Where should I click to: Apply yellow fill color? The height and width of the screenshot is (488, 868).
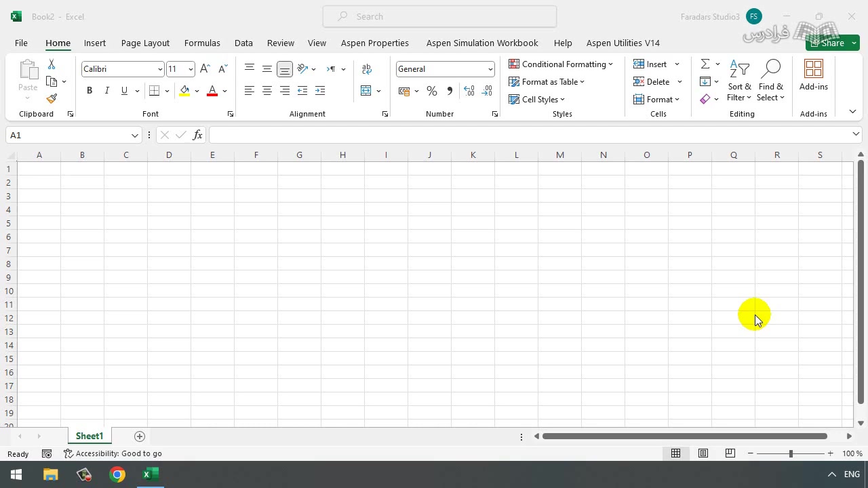point(184,91)
